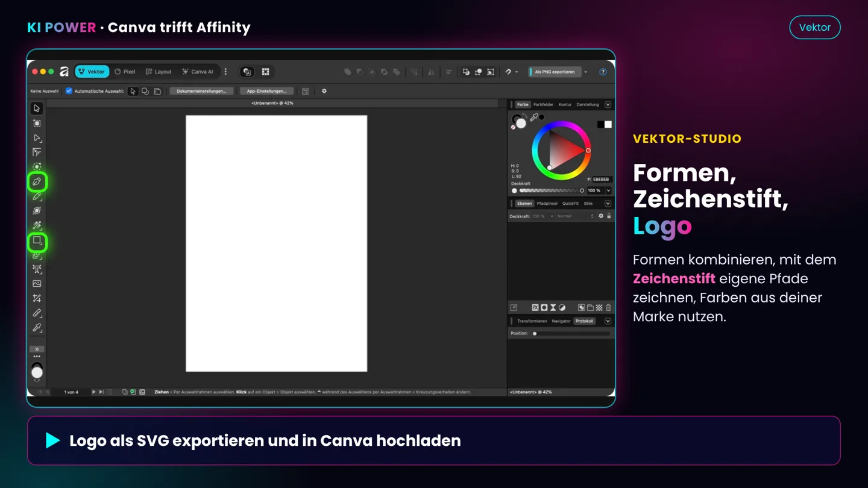The height and width of the screenshot is (488, 868).
Task: Switch to the Farbfelder tab
Action: click(x=543, y=105)
